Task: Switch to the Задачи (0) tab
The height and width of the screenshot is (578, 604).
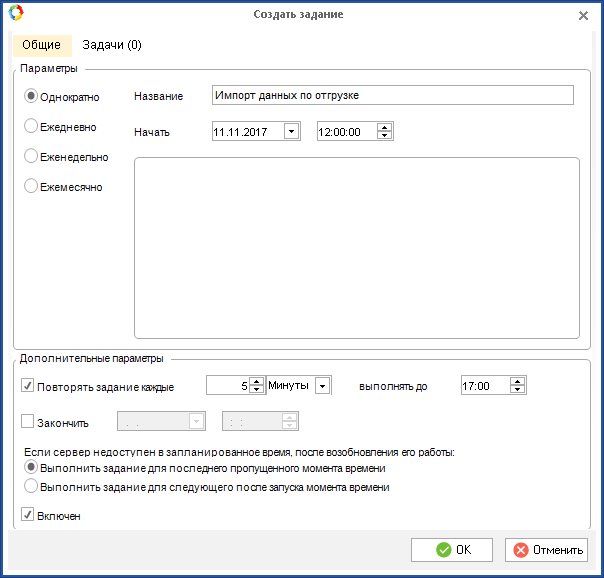Action: coord(112,45)
